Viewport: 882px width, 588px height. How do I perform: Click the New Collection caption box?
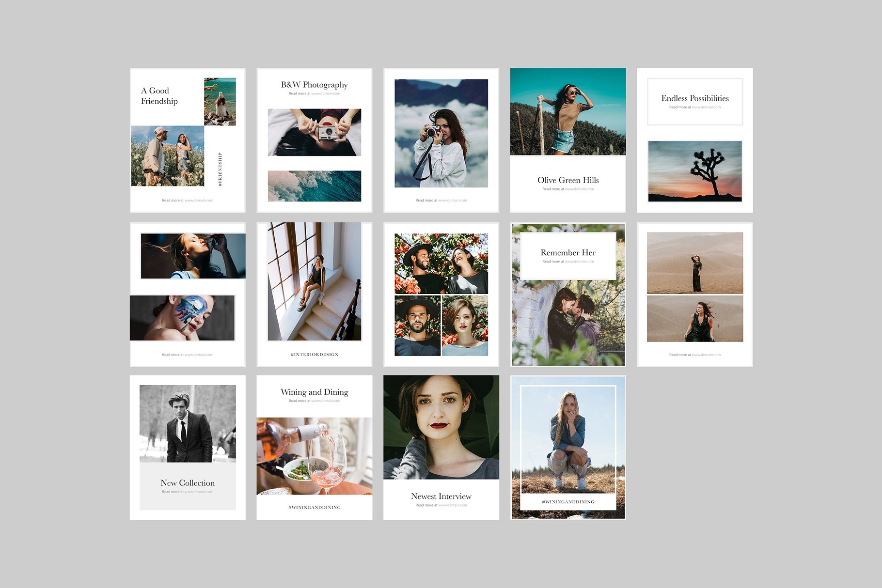click(x=187, y=486)
